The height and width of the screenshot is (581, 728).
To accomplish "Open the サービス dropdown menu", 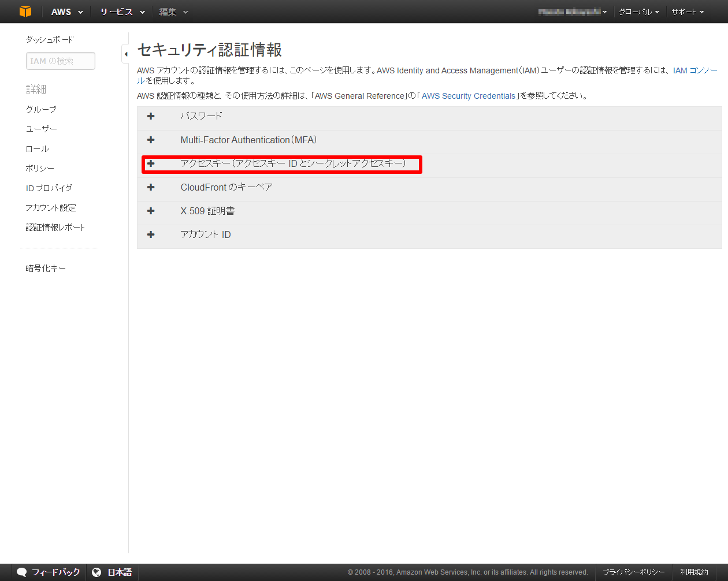I will tap(122, 12).
